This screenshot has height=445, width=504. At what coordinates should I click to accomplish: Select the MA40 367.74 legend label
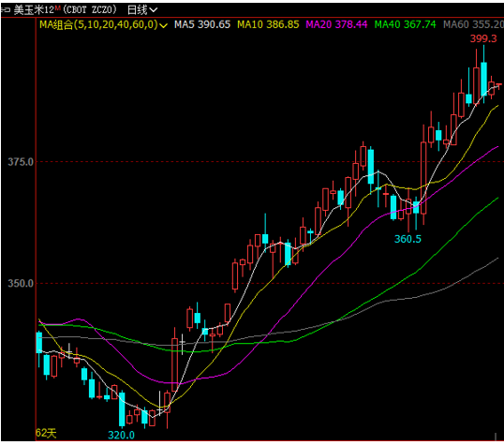405,24
